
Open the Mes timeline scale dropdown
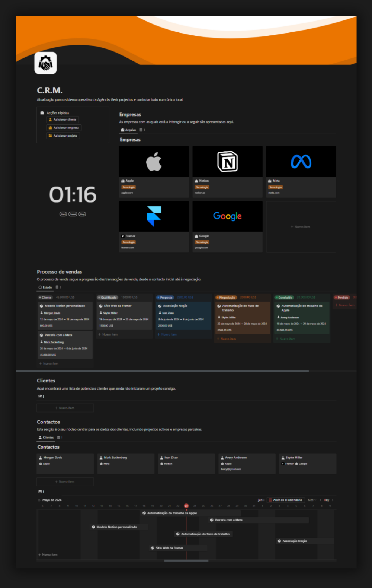[312, 500]
